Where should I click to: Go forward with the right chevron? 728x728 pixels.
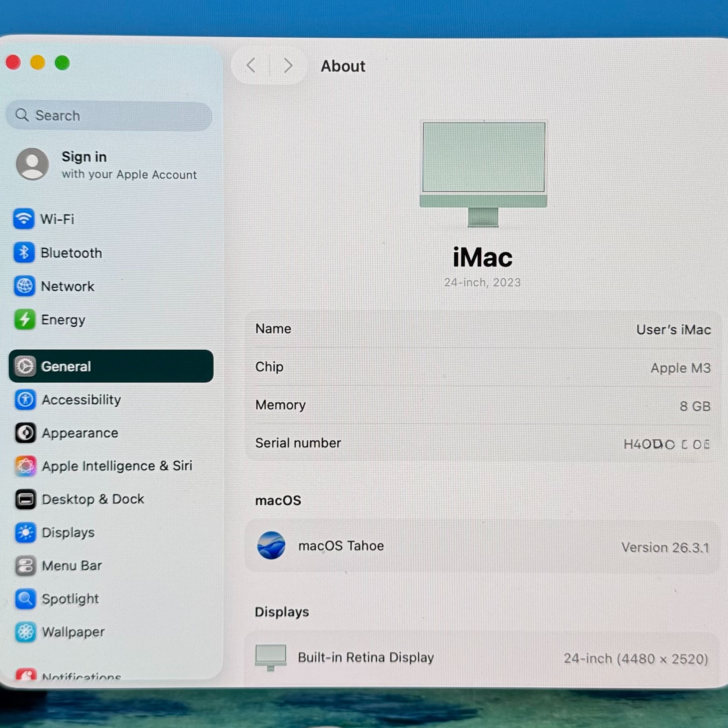(x=289, y=66)
